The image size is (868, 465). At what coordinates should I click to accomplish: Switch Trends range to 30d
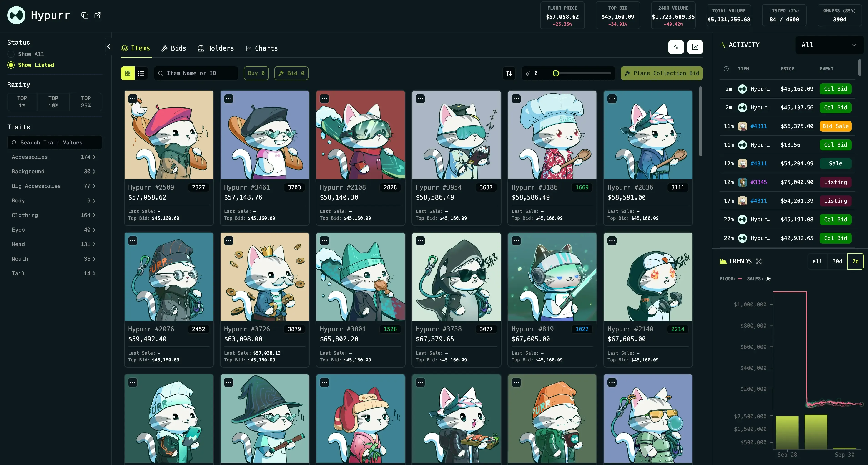coord(838,261)
